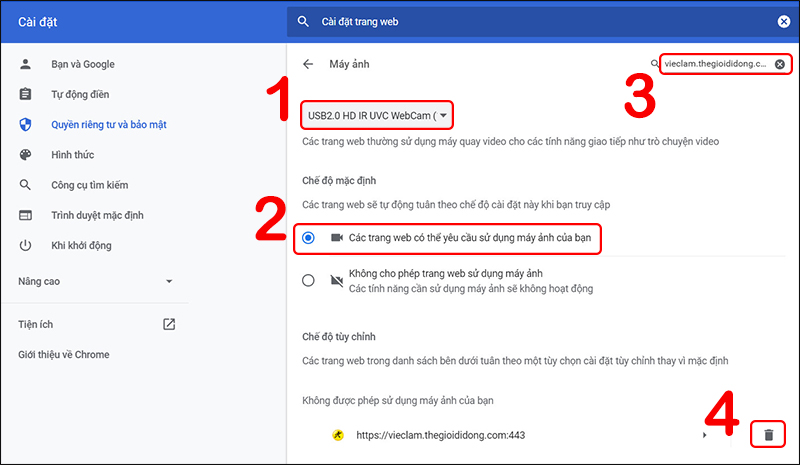Delete the vieclam.thegioididong.com blocked entry

[768, 435]
